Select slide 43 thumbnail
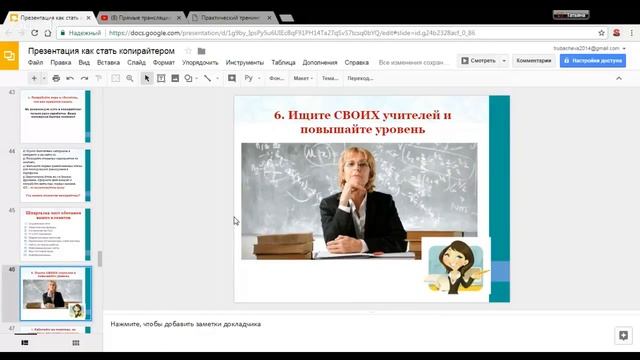Image resolution: width=640 pixels, height=360 pixels. tap(56, 116)
